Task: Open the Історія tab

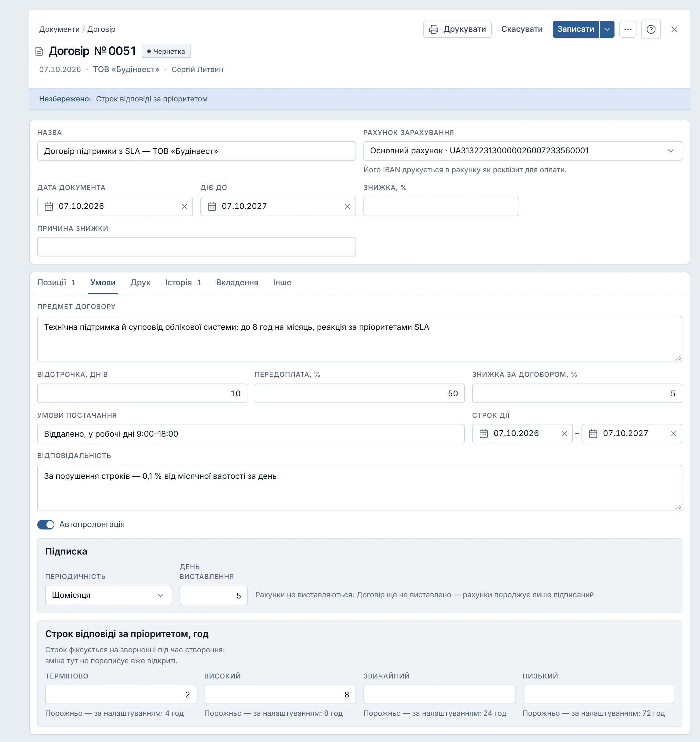Action: coord(183,282)
